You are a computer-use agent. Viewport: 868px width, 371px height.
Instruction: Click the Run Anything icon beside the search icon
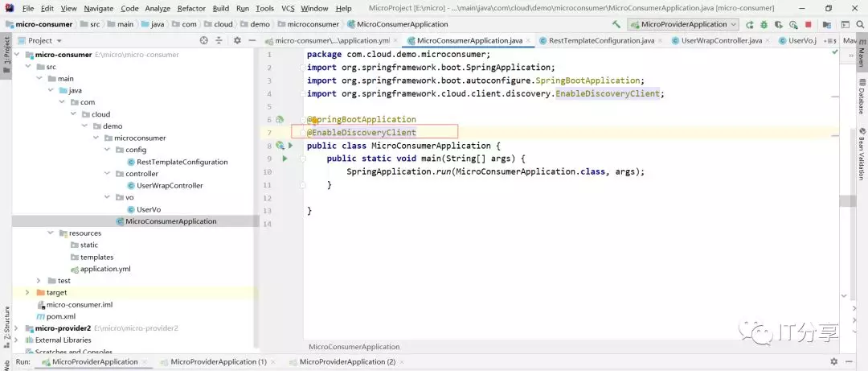(845, 24)
